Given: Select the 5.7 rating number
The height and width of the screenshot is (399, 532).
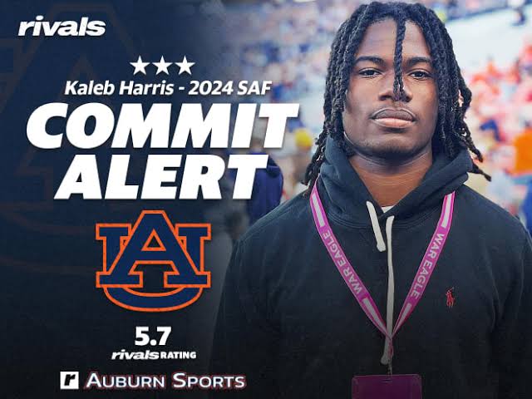Looking at the screenshot, I should pos(153,336).
